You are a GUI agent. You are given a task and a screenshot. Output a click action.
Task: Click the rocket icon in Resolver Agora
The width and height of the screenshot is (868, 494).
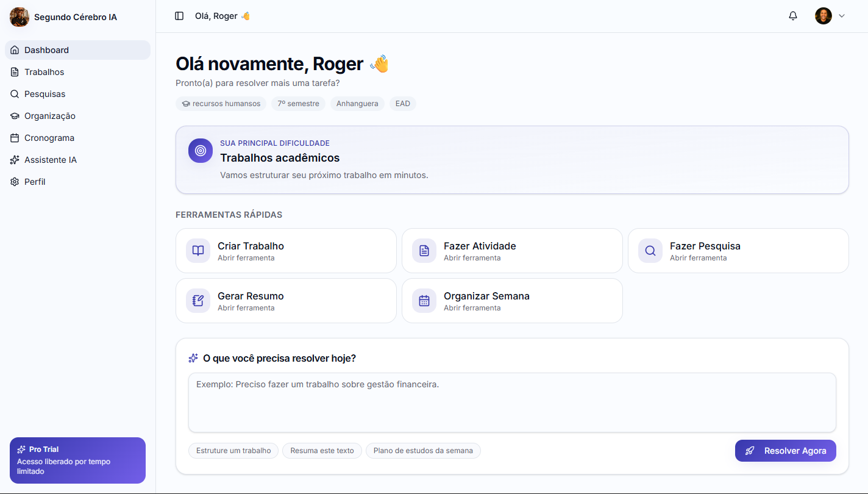pos(750,451)
